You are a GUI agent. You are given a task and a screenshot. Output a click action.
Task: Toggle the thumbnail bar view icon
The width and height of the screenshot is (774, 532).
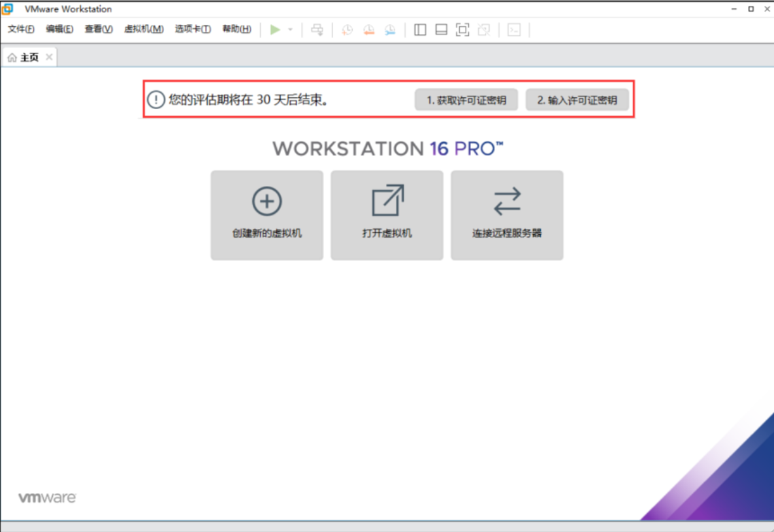coord(442,29)
